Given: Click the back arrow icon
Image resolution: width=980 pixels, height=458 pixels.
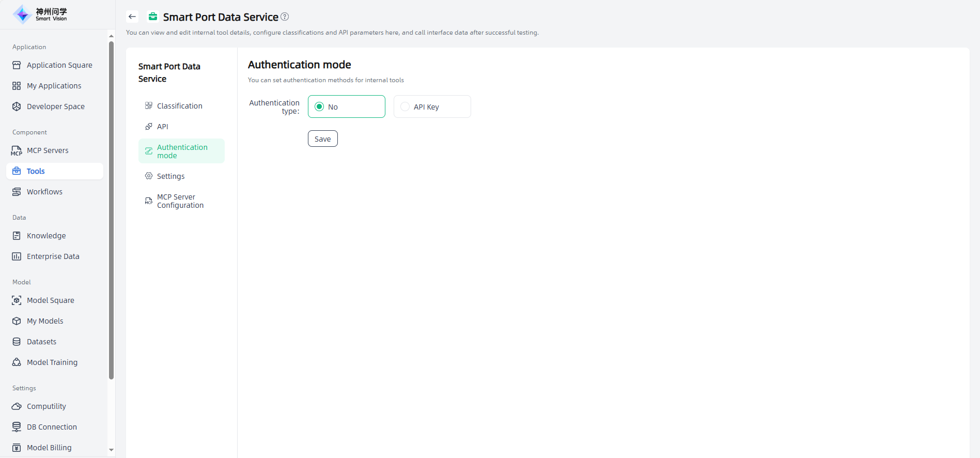Looking at the screenshot, I should click(132, 17).
